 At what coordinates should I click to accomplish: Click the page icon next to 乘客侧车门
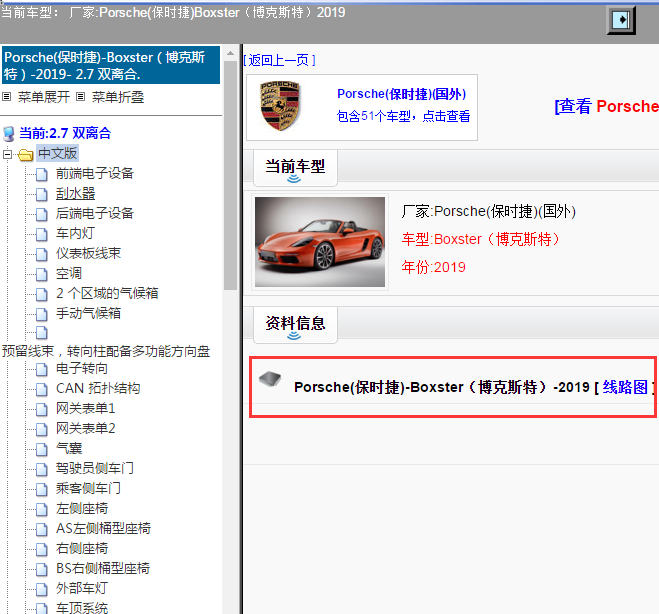click(42, 489)
